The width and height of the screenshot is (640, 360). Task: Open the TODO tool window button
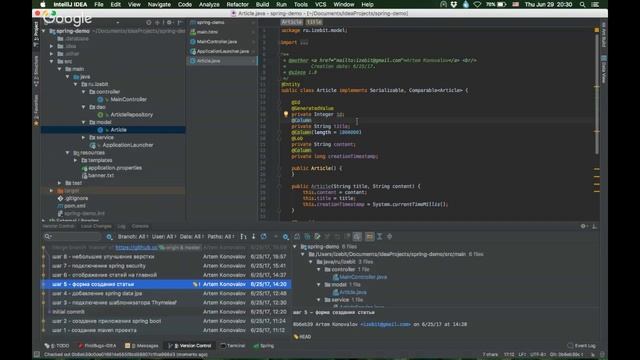coord(57,346)
